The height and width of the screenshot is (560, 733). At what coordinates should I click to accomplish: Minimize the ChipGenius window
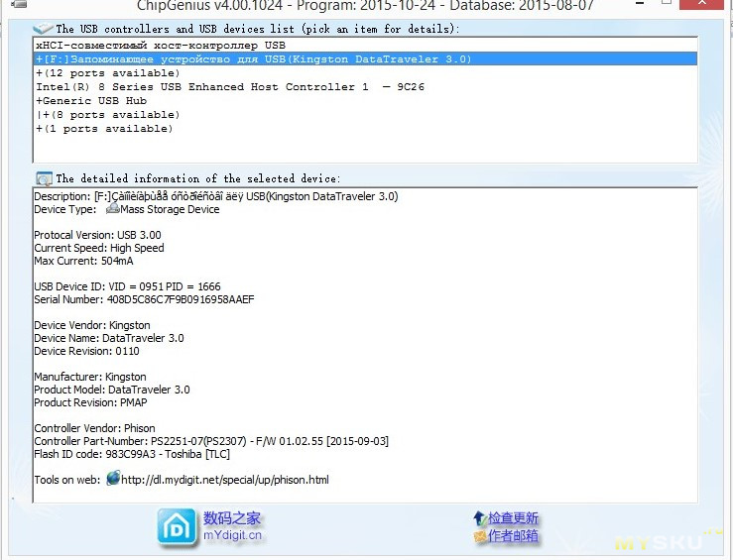pos(640,4)
